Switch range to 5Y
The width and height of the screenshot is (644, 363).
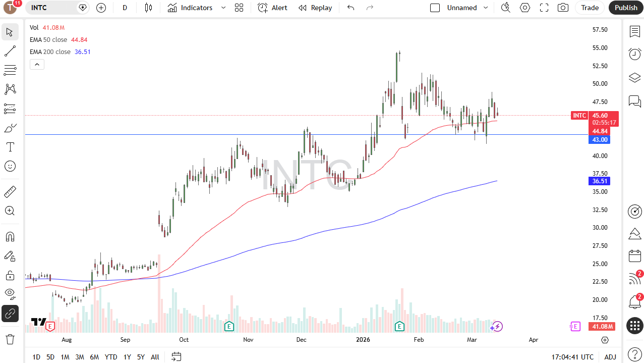(x=141, y=357)
